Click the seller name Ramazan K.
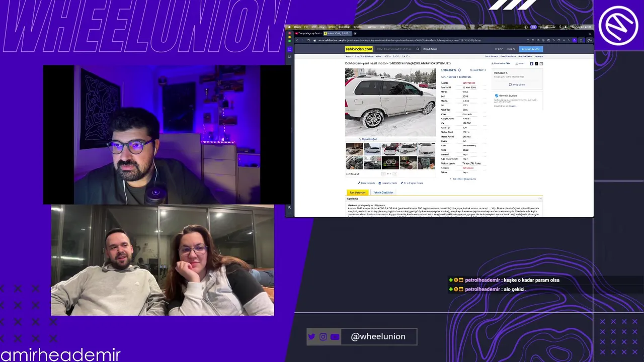This screenshot has width=644, height=362. (x=501, y=73)
